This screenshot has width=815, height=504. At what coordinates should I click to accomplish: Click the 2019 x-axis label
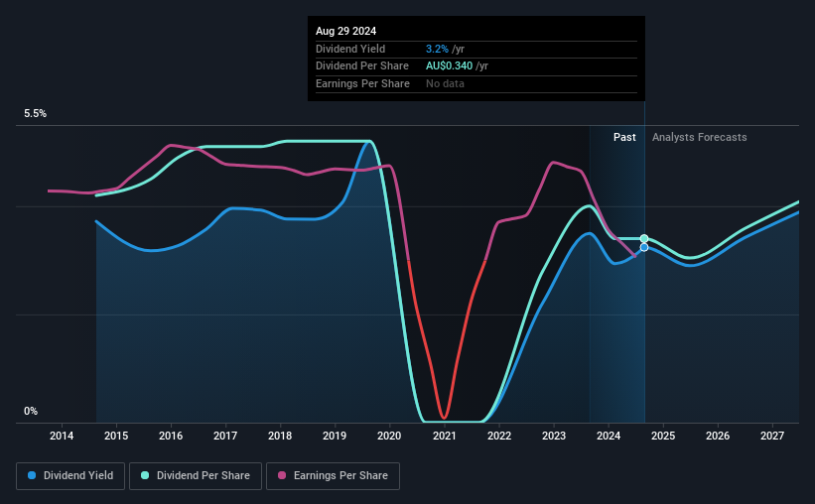(x=335, y=436)
